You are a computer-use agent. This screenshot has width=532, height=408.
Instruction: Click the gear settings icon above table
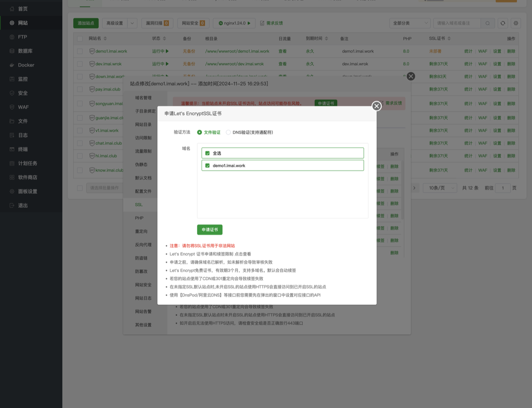tap(516, 23)
